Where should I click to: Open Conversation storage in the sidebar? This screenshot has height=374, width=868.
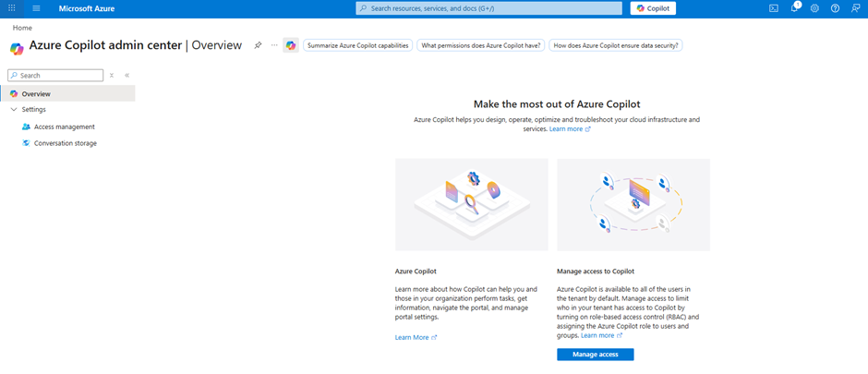[65, 144]
